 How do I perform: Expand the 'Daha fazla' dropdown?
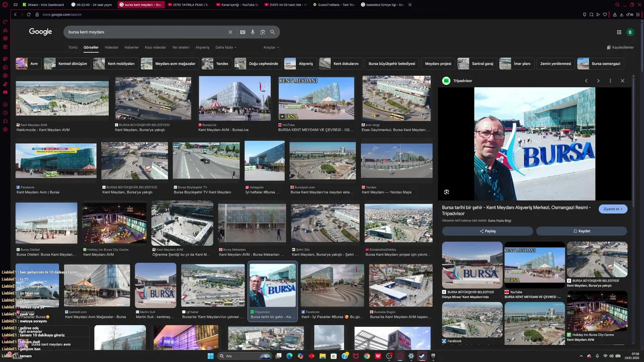pyautogui.click(x=226, y=47)
